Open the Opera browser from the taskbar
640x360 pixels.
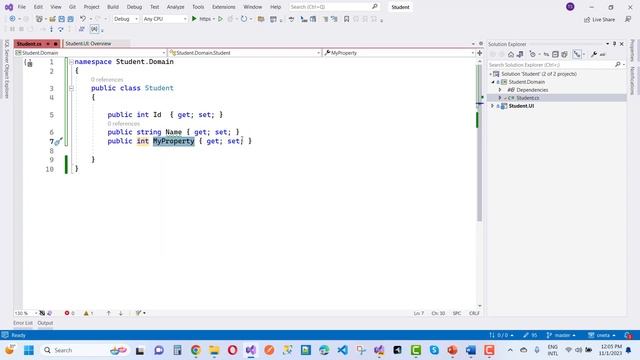click(x=232, y=350)
